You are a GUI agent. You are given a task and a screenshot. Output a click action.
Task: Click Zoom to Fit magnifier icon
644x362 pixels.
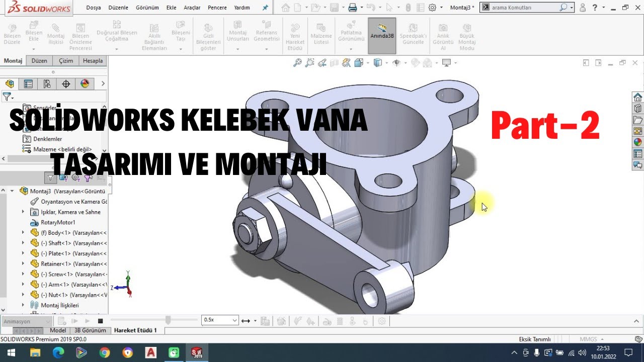[297, 63]
